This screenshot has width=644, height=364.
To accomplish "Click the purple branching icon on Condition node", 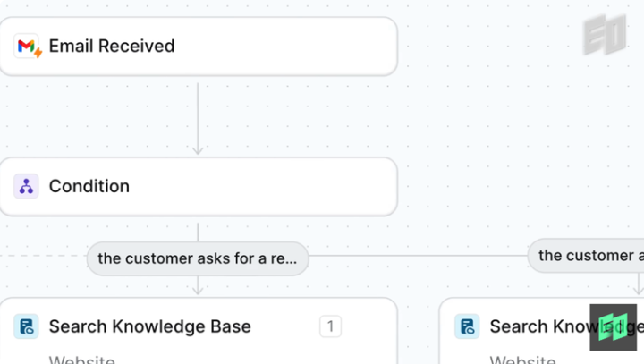I will [27, 186].
